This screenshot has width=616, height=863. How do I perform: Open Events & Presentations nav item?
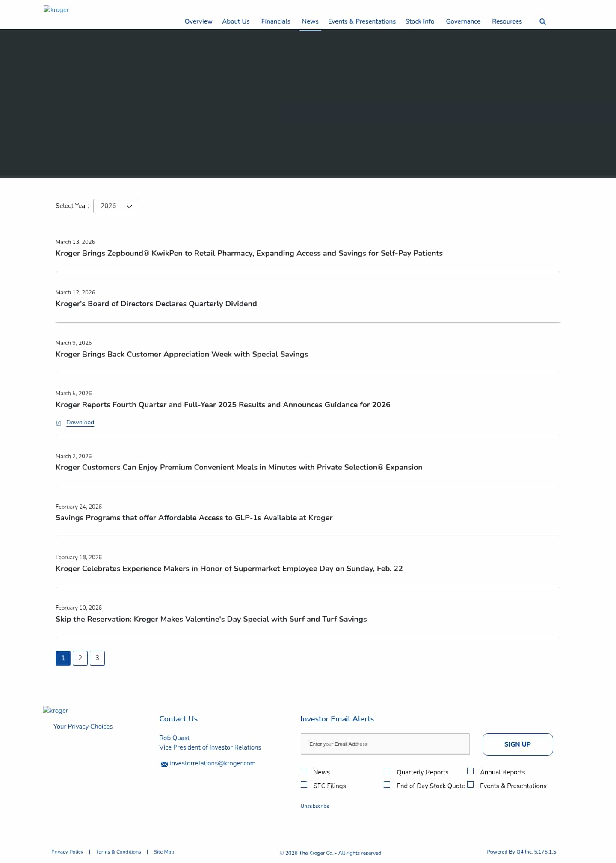pyautogui.click(x=361, y=21)
